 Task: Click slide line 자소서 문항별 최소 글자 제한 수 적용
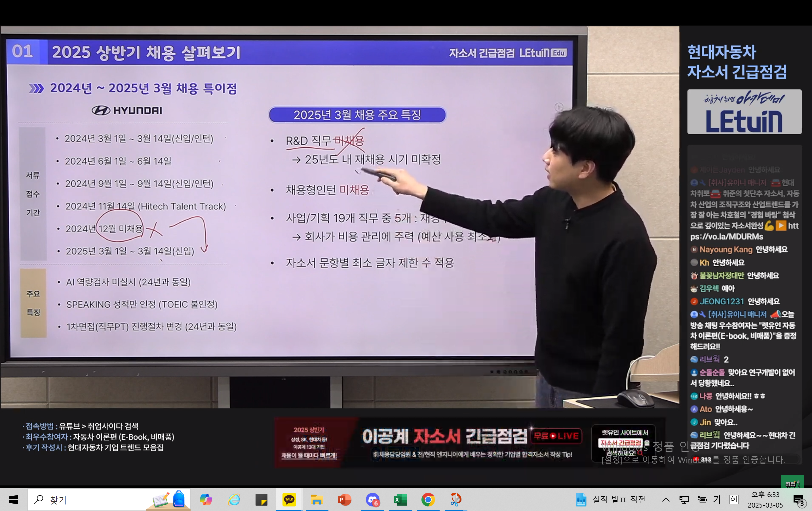pos(370,263)
